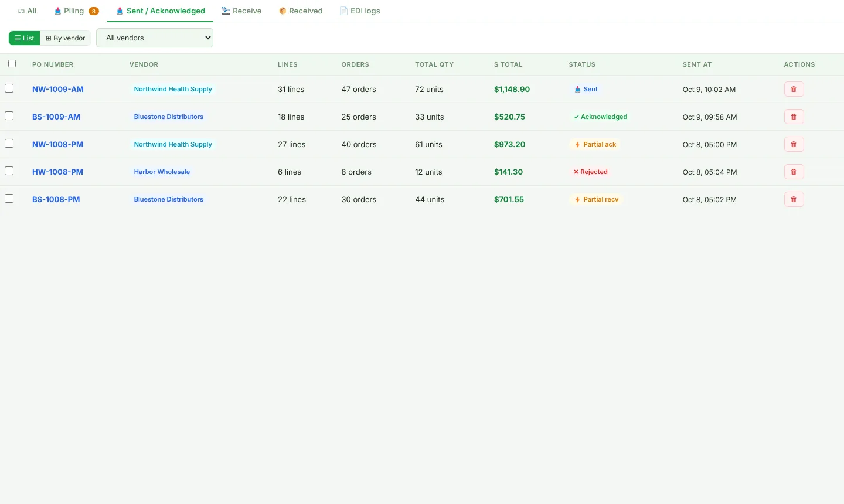Tick the checkbox for NW-1009-AM
Viewport: 844px width, 504px height.
click(9, 88)
